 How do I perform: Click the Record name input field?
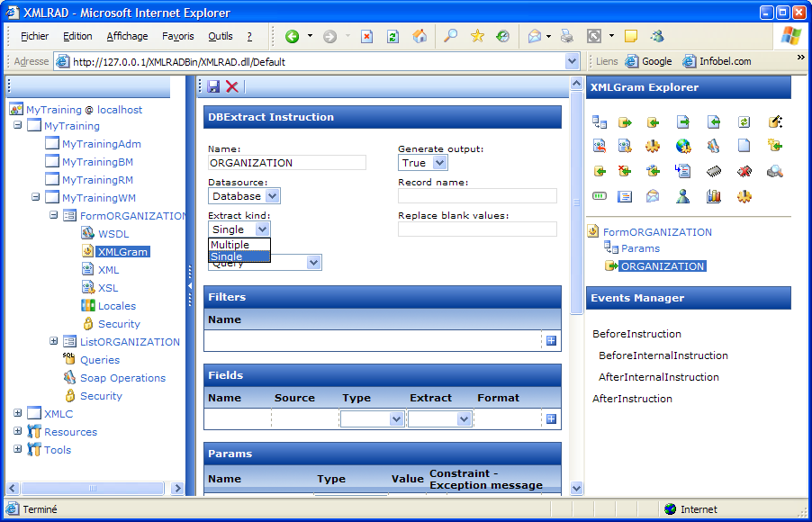click(477, 196)
